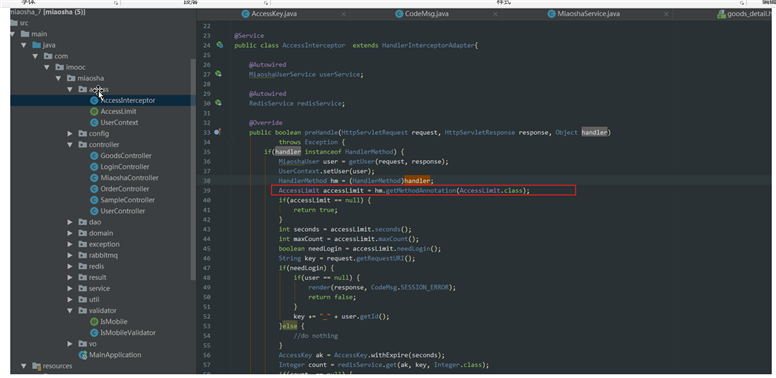This screenshot has height=378, width=776.
Task: Open IsMobileValidator class file
Action: (x=128, y=332)
